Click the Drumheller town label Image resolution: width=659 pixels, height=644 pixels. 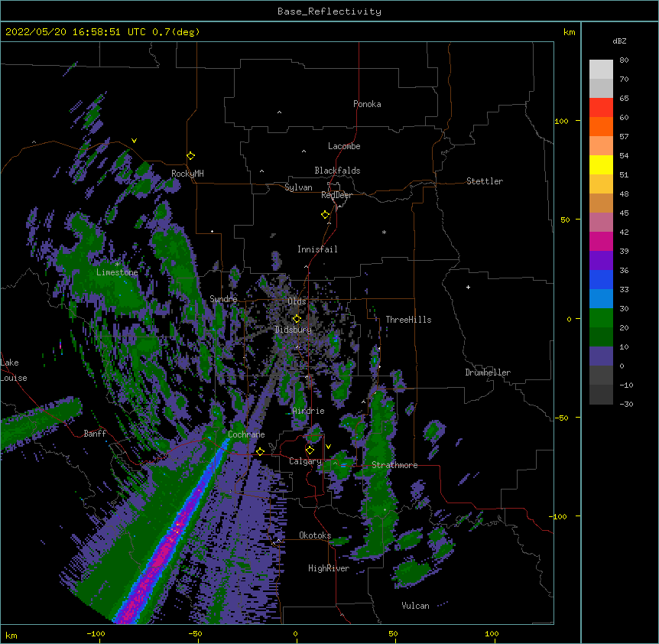pyautogui.click(x=488, y=372)
